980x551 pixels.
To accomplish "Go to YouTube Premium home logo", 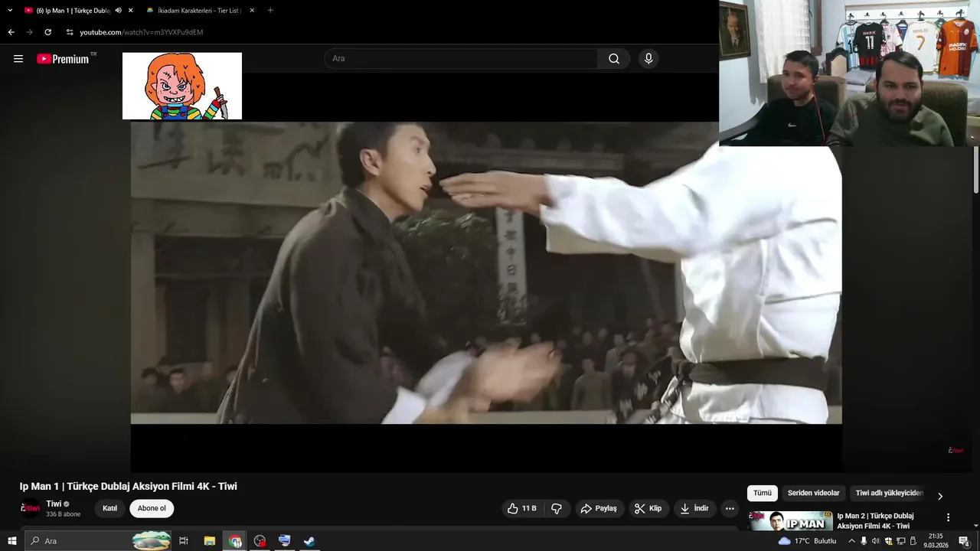I will [x=63, y=59].
